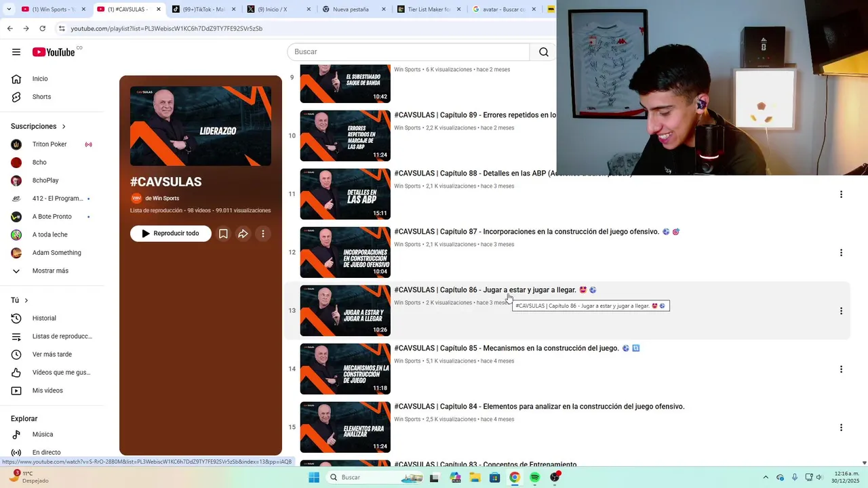Click the page scrollbar down arrow
The width and height of the screenshot is (868, 488).
coord(864,462)
